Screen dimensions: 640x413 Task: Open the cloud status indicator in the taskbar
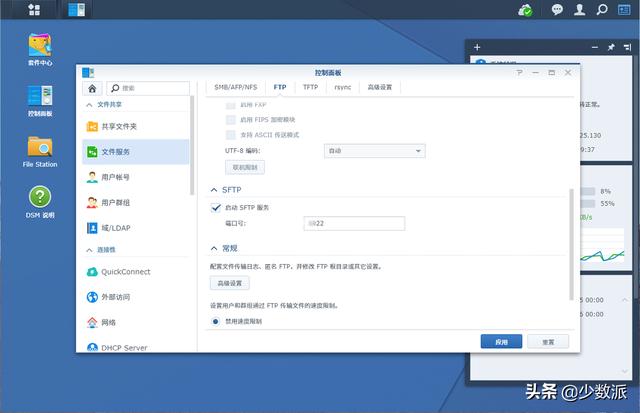pos(525,10)
